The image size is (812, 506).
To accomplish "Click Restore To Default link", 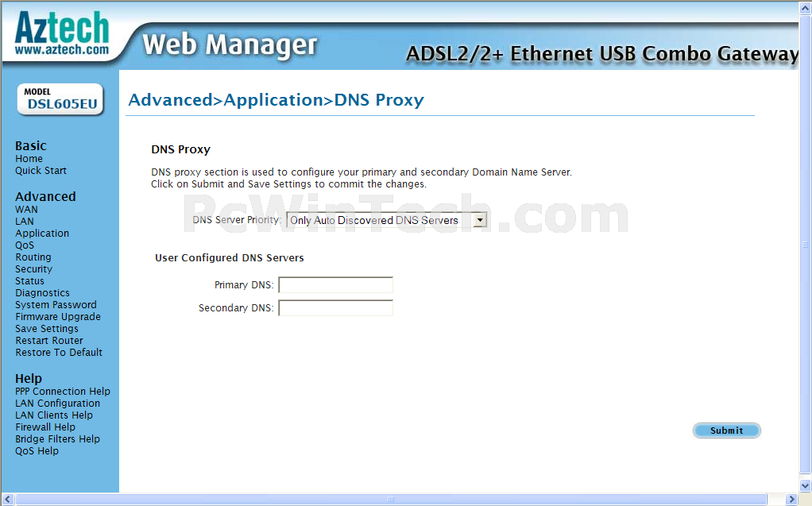I will [x=59, y=352].
